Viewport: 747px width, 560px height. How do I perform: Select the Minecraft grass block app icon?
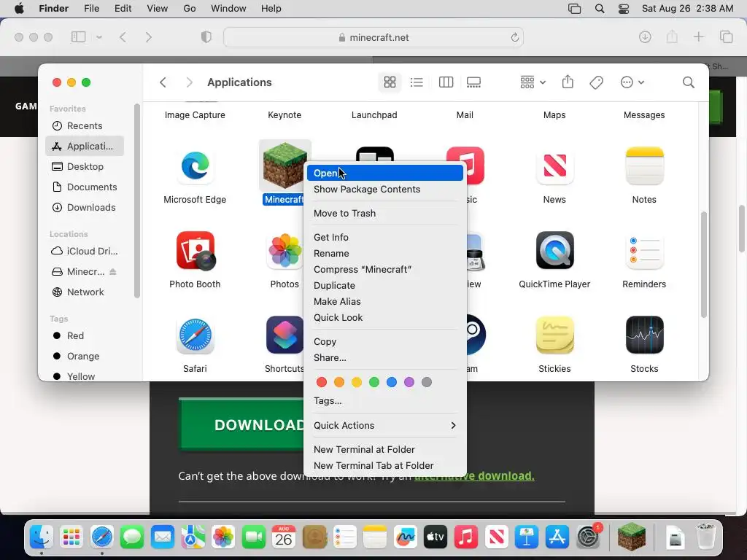point(285,166)
